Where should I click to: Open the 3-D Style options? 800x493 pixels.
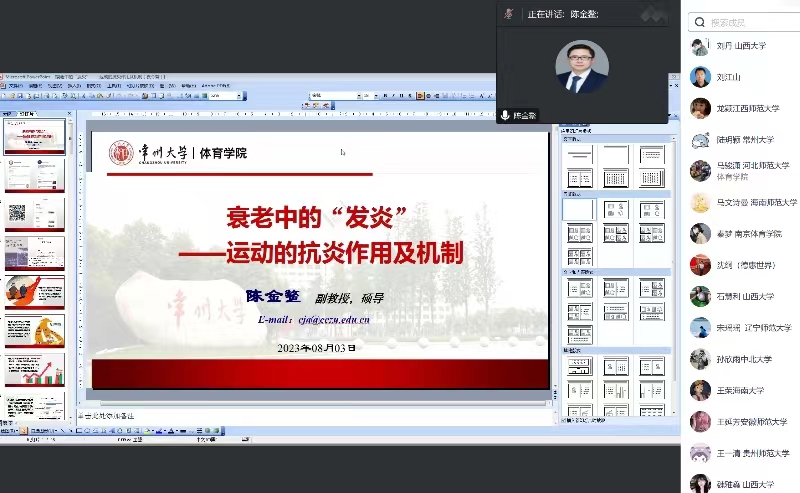click(216, 431)
